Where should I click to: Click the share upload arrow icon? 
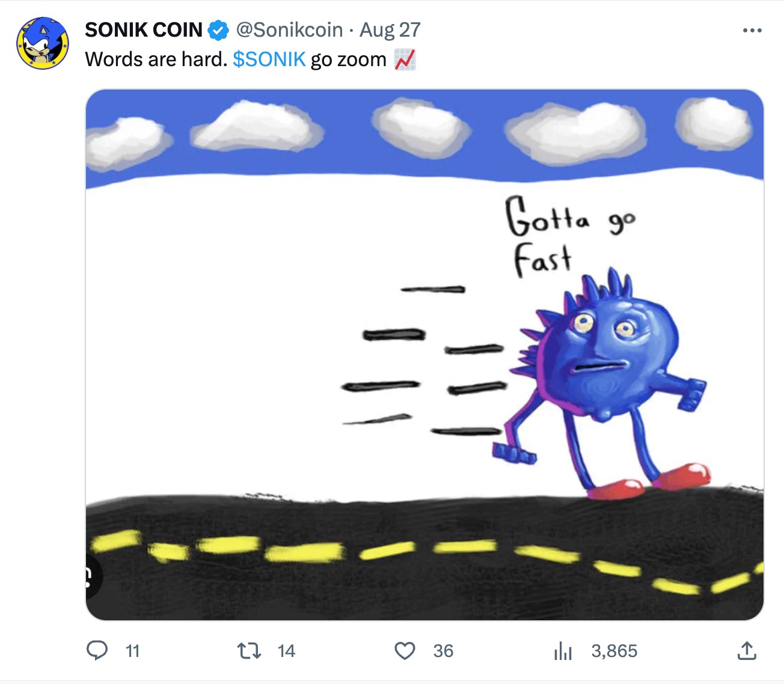pos(747,650)
